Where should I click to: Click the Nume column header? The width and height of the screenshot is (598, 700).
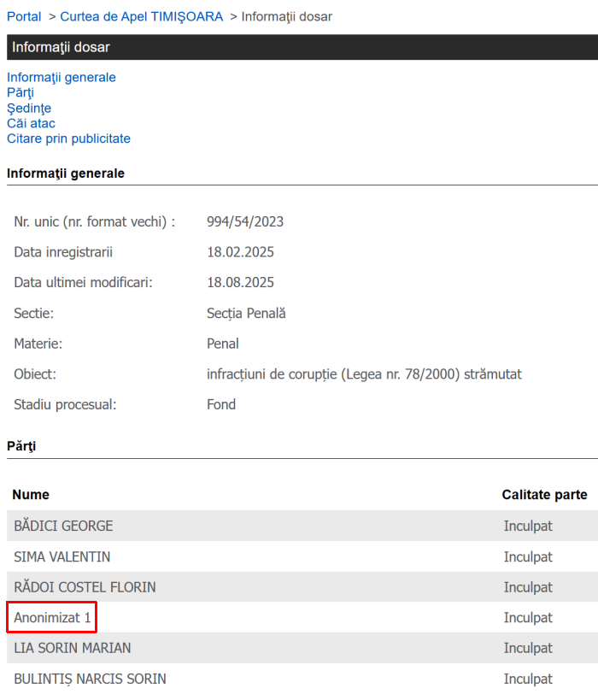(x=31, y=495)
